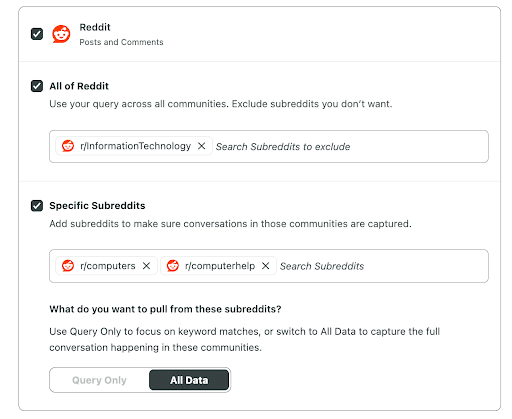Remove the r/InformationTechnology exclusion tag
The height and width of the screenshot is (419, 512).
[x=201, y=146]
